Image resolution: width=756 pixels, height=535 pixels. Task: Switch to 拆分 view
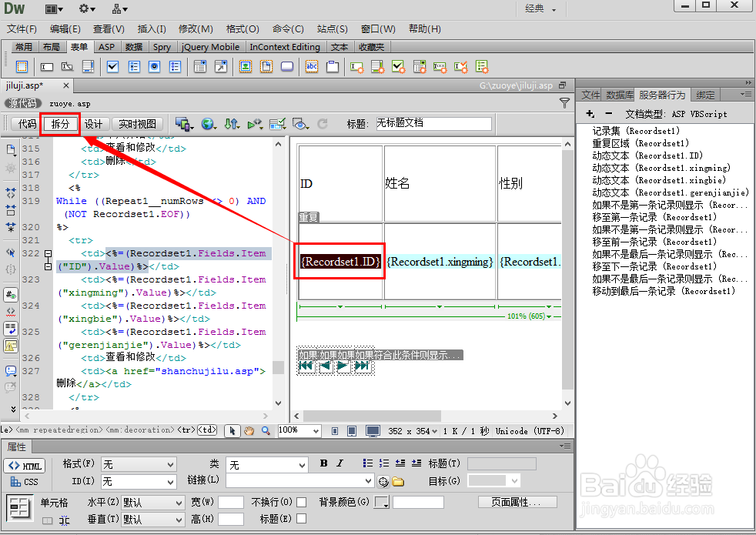click(x=60, y=124)
